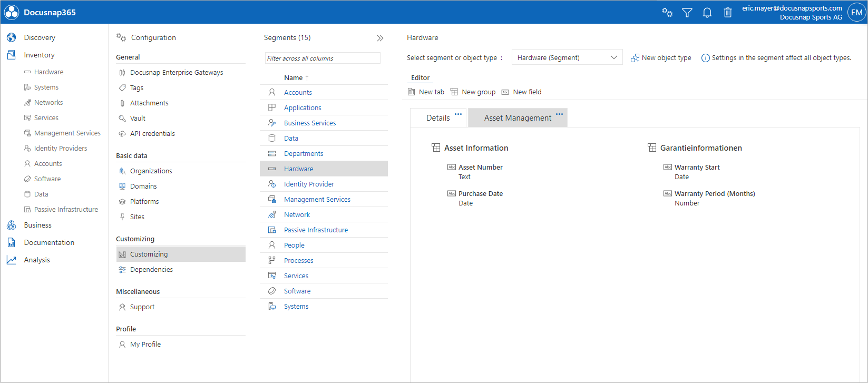Click the Software segment icon in list
The image size is (868, 383).
coord(272,291)
